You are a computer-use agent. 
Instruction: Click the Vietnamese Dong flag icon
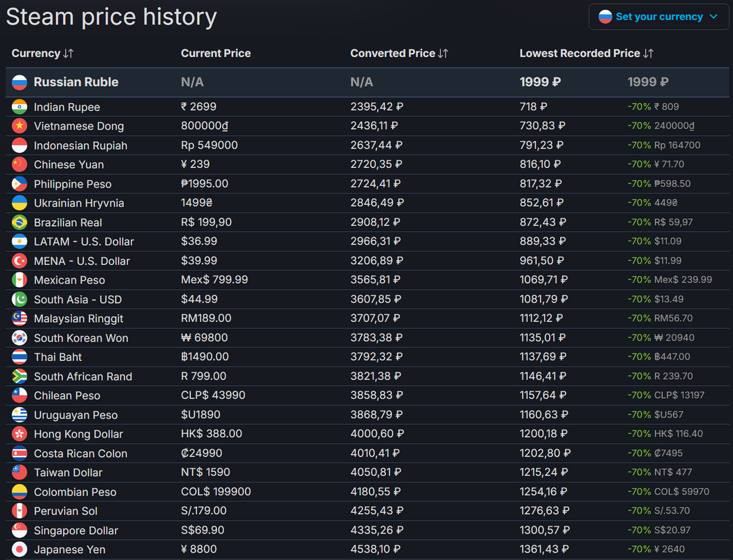click(x=20, y=126)
